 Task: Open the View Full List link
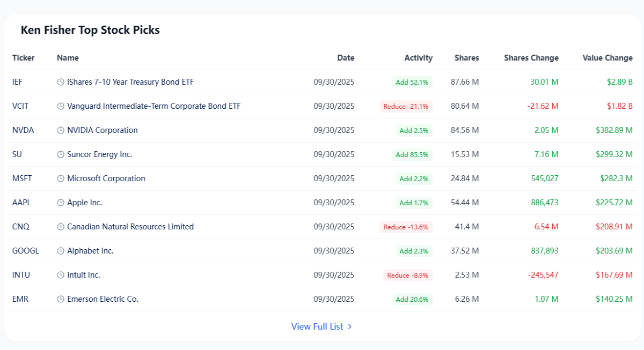[x=321, y=326]
